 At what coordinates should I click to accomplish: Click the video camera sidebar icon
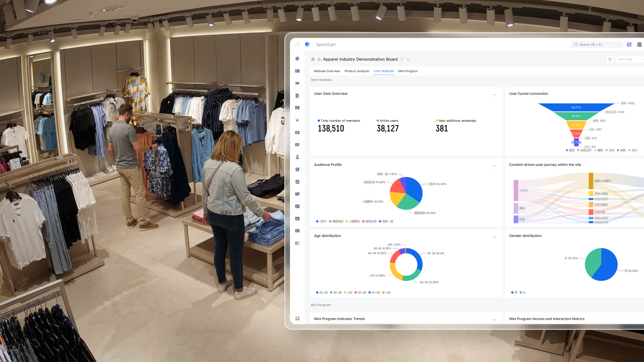point(297,83)
